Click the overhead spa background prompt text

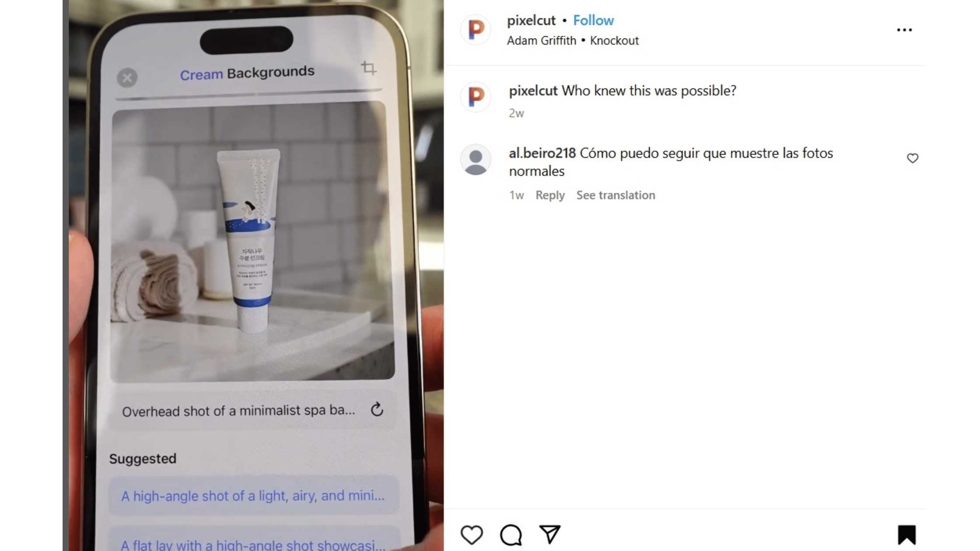coord(238,410)
